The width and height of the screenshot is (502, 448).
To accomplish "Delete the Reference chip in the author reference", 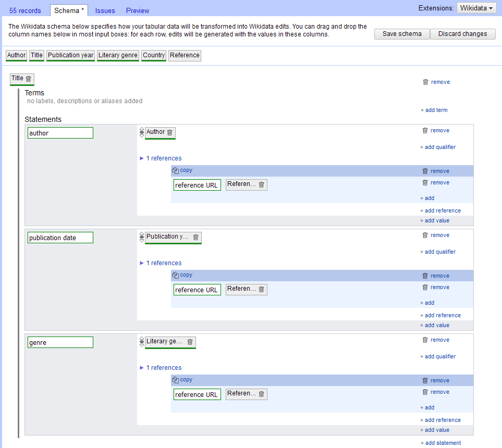I will [261, 184].
